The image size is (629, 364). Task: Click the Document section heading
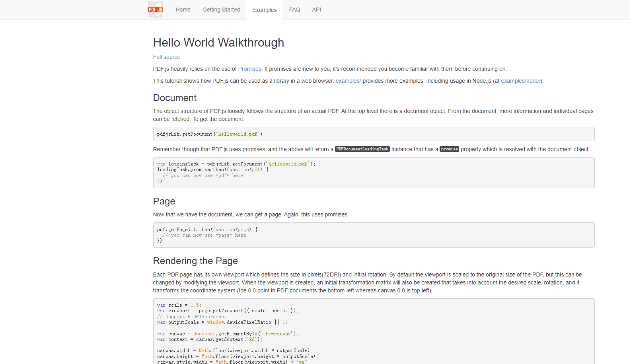tap(175, 98)
